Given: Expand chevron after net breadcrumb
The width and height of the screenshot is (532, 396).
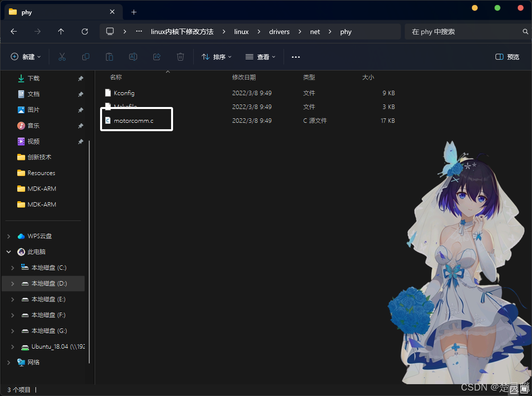Looking at the screenshot, I should point(330,32).
